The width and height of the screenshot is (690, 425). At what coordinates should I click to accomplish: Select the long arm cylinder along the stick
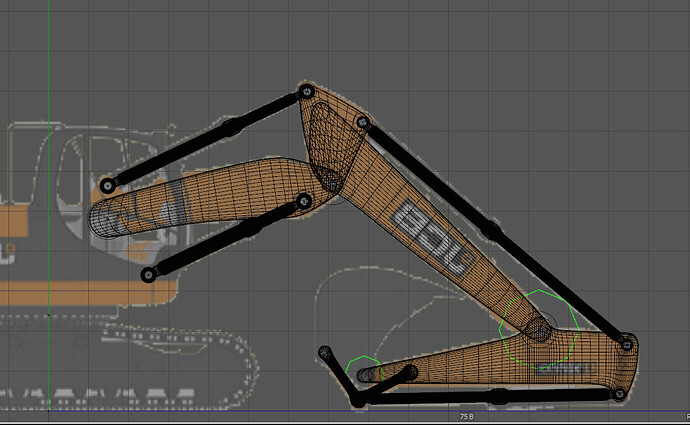493,231
